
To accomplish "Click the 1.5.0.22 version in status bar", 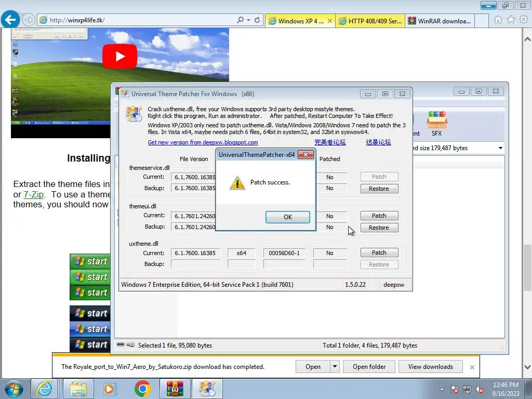I will 355,285.
